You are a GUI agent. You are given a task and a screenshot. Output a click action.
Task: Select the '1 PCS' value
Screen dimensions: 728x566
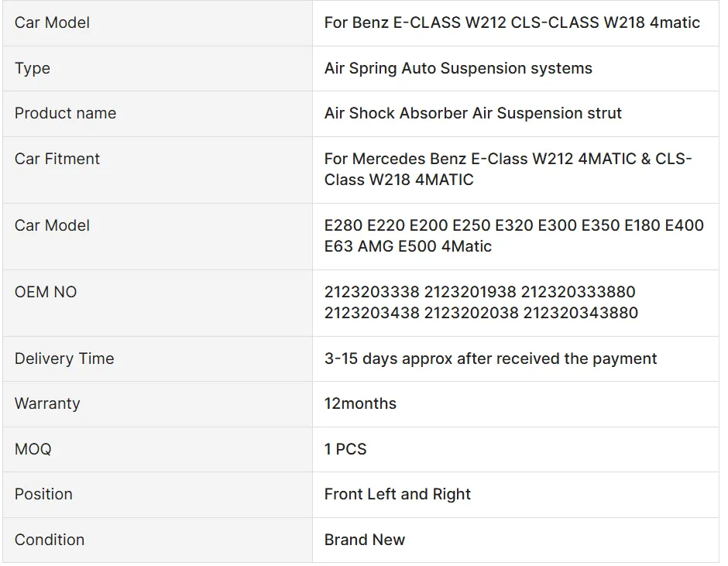click(345, 449)
